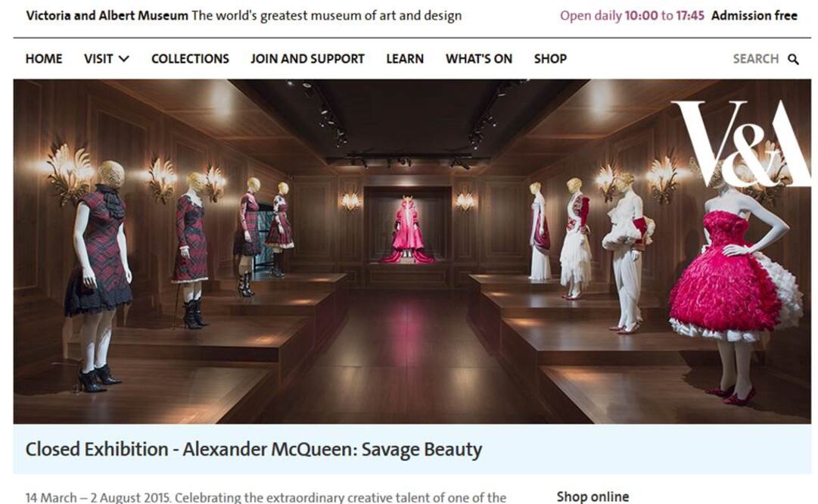The width and height of the screenshot is (818, 504).
Task: Go to the SHOP menu item
Action: click(x=550, y=59)
